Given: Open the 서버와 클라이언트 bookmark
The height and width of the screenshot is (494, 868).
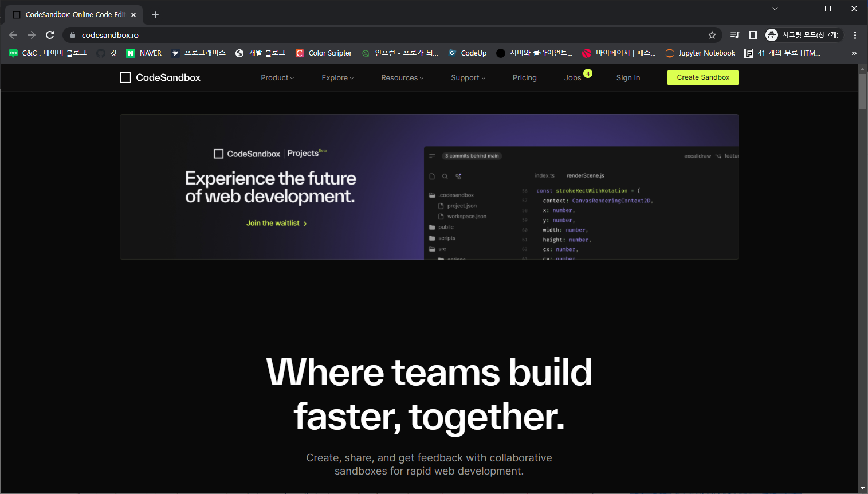Looking at the screenshot, I should tap(535, 53).
